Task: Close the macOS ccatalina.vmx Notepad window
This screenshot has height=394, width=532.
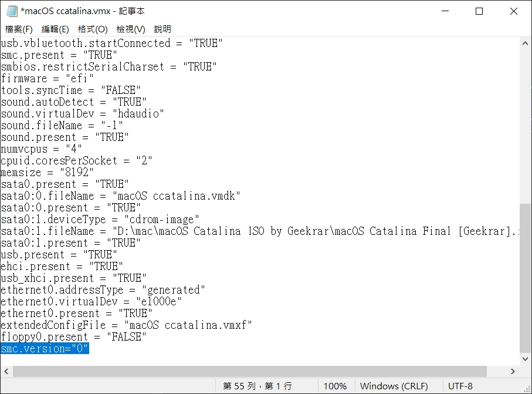Action: (x=513, y=11)
